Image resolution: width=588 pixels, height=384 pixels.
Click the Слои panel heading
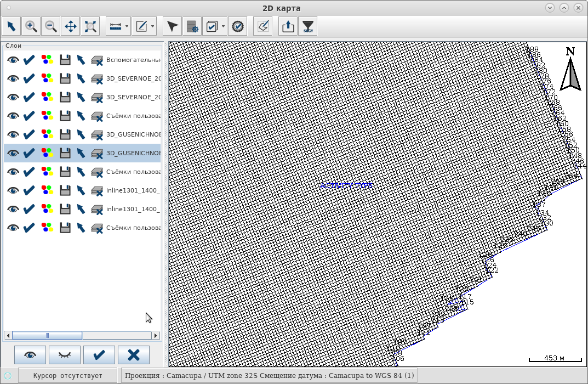click(14, 46)
